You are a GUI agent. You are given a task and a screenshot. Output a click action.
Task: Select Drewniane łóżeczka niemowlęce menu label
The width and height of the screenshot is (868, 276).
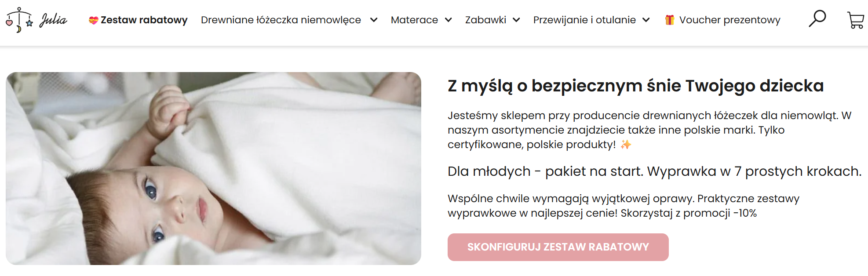(x=281, y=20)
